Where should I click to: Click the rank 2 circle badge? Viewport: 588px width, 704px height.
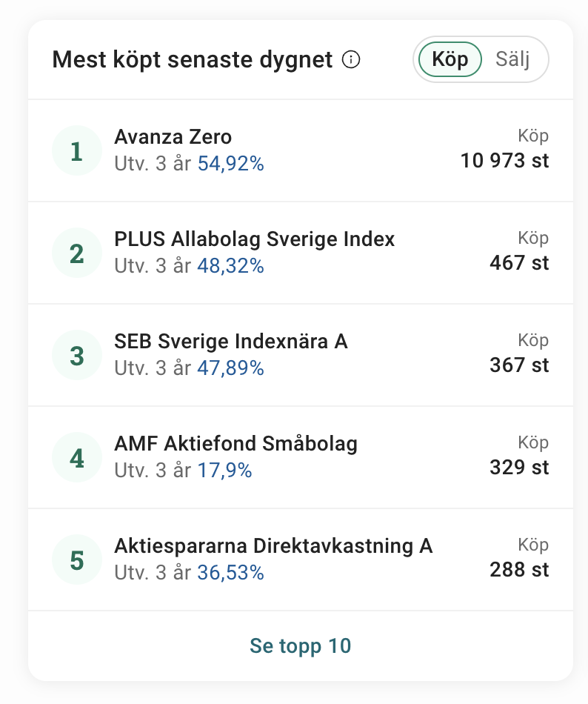[76, 253]
